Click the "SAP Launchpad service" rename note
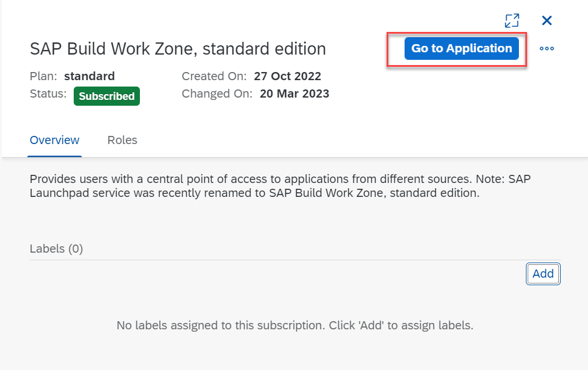Image resolution: width=588 pixels, height=370 pixels. click(x=254, y=193)
